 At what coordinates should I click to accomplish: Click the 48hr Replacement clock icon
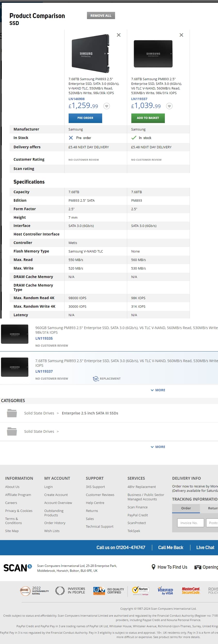96,379
